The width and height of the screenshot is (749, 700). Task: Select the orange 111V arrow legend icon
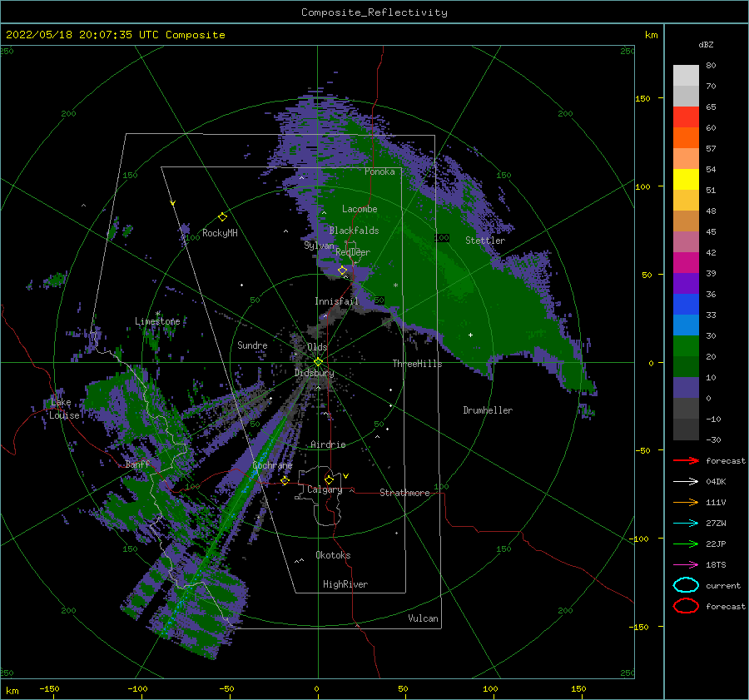(x=686, y=502)
